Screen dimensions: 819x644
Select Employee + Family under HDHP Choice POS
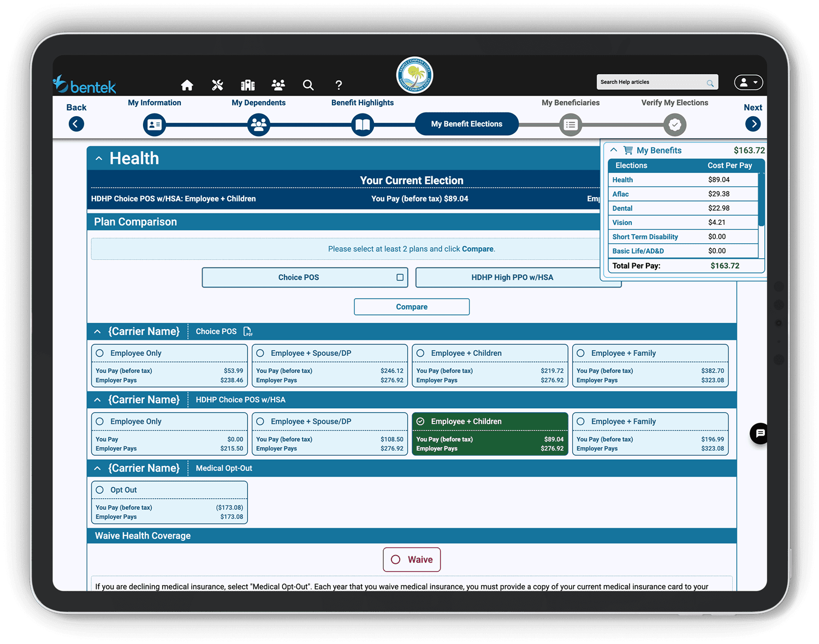point(581,421)
